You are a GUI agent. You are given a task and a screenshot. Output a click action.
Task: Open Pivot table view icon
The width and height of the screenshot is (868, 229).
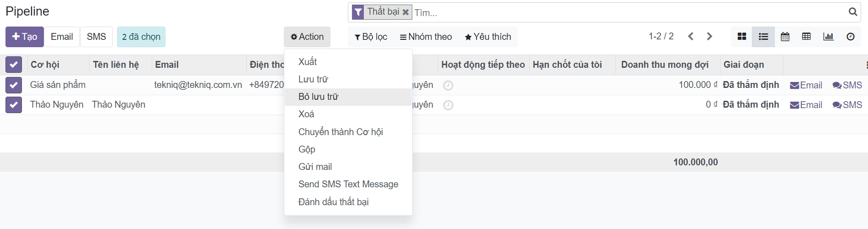click(x=806, y=37)
